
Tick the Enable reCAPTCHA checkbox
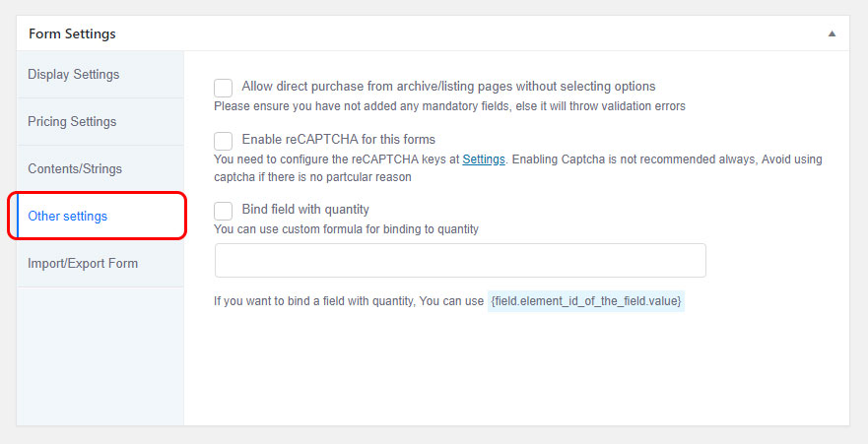coord(223,141)
